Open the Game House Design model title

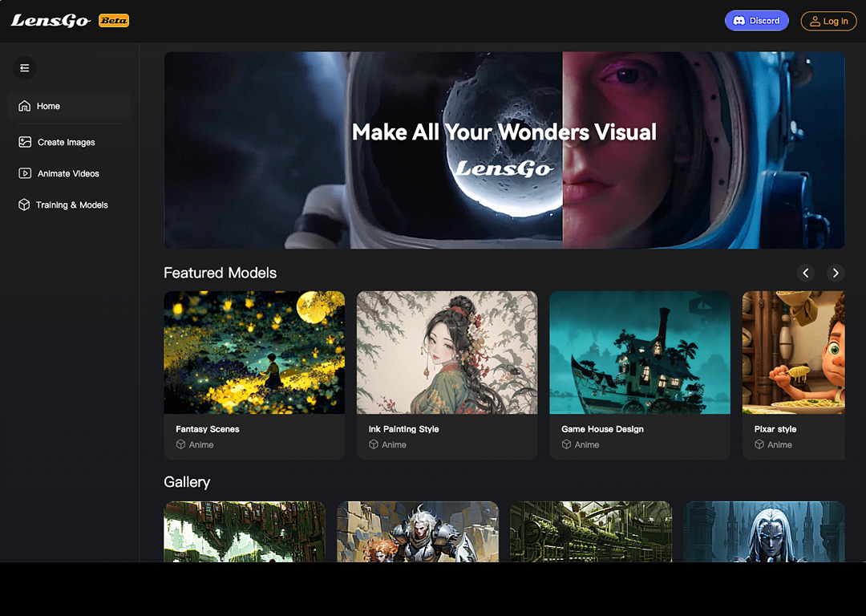pos(602,429)
